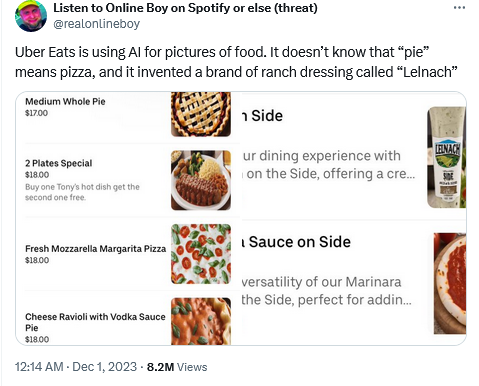Click the 8.2M Views count
The width and height of the screenshot is (479, 386).
click(x=177, y=367)
